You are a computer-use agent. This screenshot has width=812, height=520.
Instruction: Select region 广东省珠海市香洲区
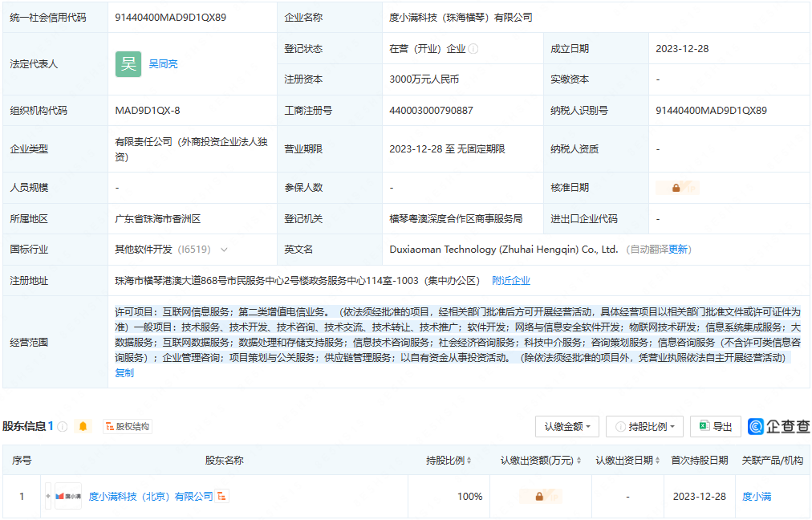click(158, 218)
